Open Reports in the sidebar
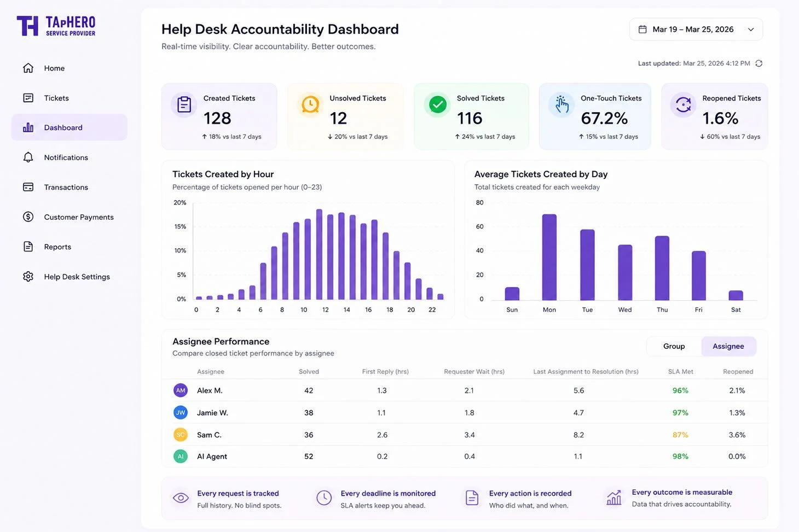Screen dimensions: 799x532 pyautogui.click(x=70, y=247)
